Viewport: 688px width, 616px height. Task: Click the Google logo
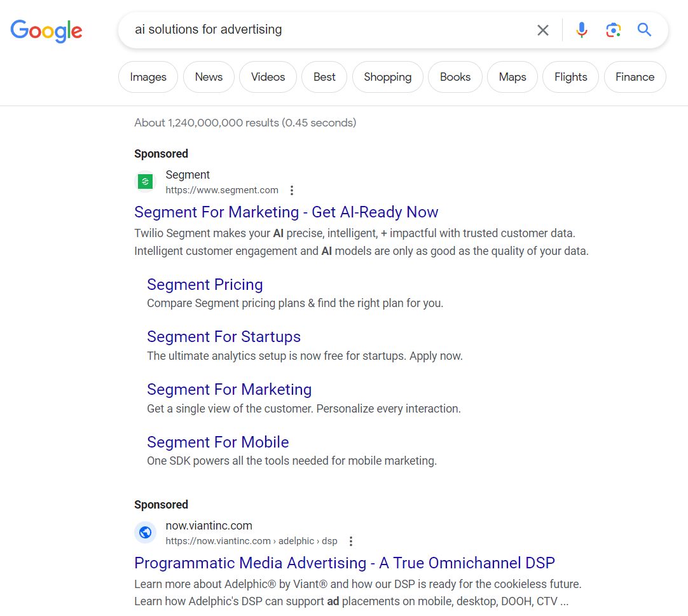tap(46, 30)
